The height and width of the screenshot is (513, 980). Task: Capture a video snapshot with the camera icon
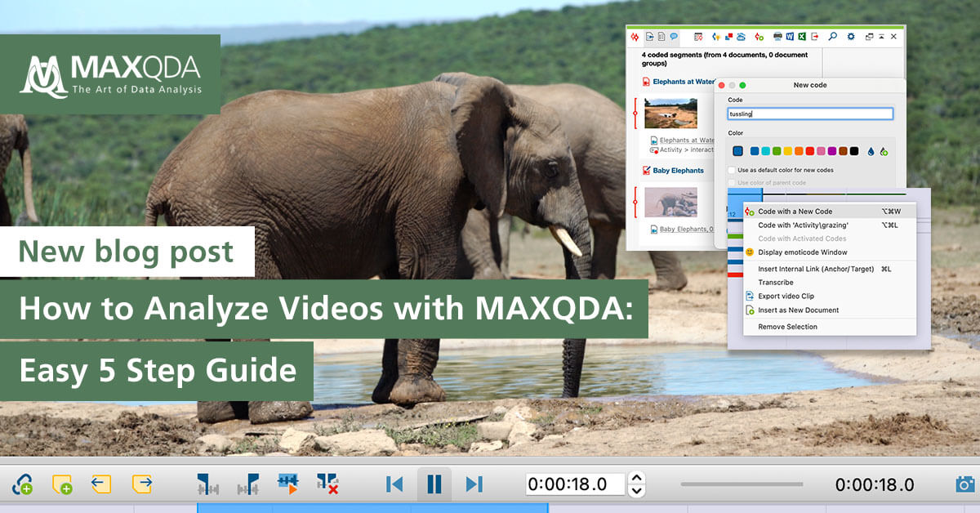tap(964, 483)
